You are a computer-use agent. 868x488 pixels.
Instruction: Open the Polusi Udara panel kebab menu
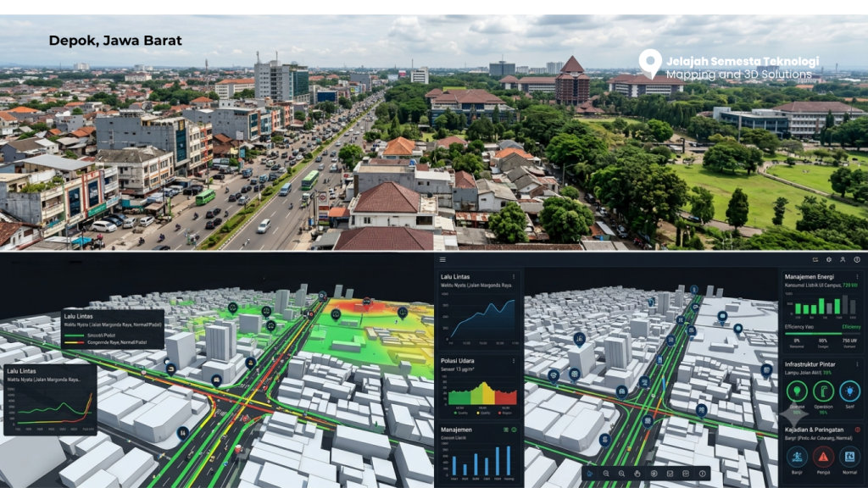[x=514, y=361]
